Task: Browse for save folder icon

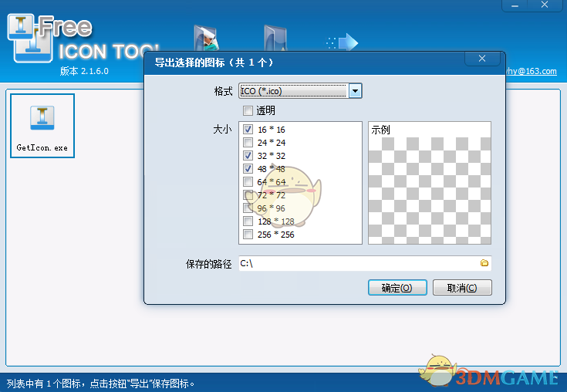Action: click(484, 263)
